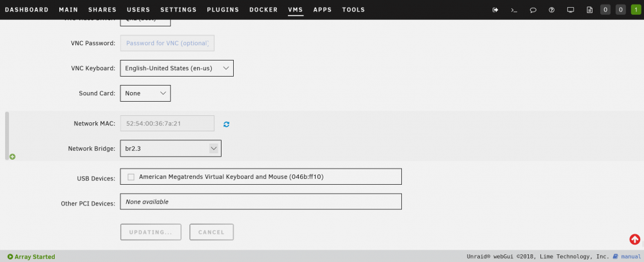Click the Cancel button
This screenshot has height=262, width=644.
pos(211,232)
